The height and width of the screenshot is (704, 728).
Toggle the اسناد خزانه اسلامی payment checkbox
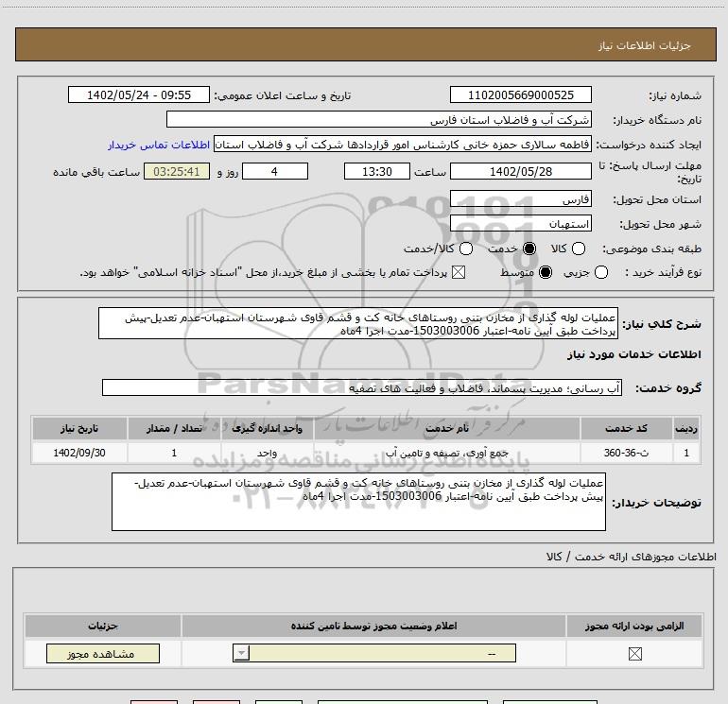click(x=459, y=272)
